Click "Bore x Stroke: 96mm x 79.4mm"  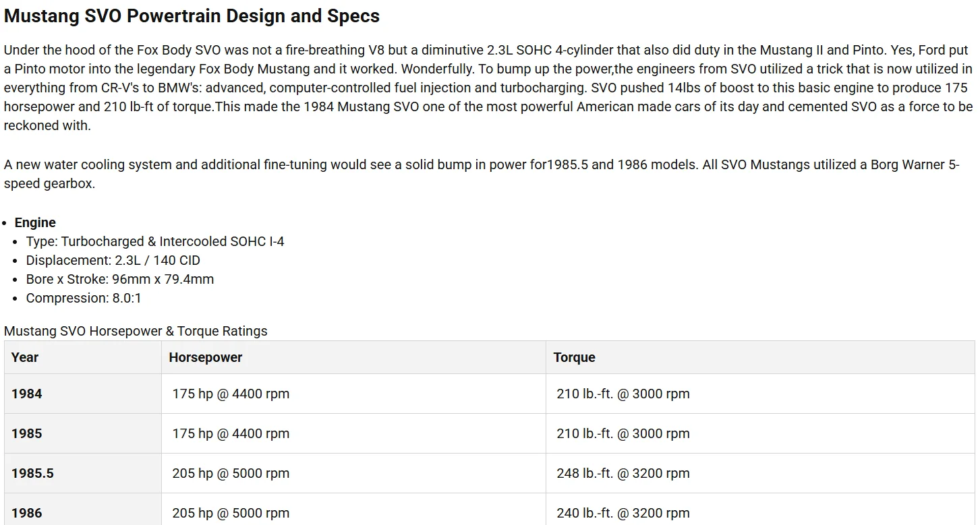[x=120, y=279]
